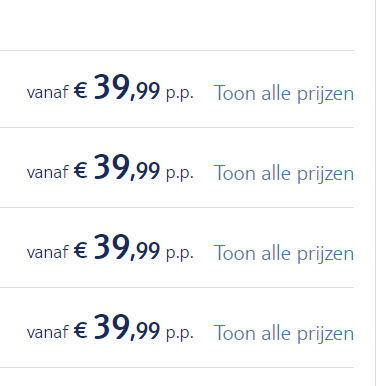This screenshot has height=386, width=376.
Task: Open 'Toon alle prijzen' in second row
Action: tap(284, 174)
